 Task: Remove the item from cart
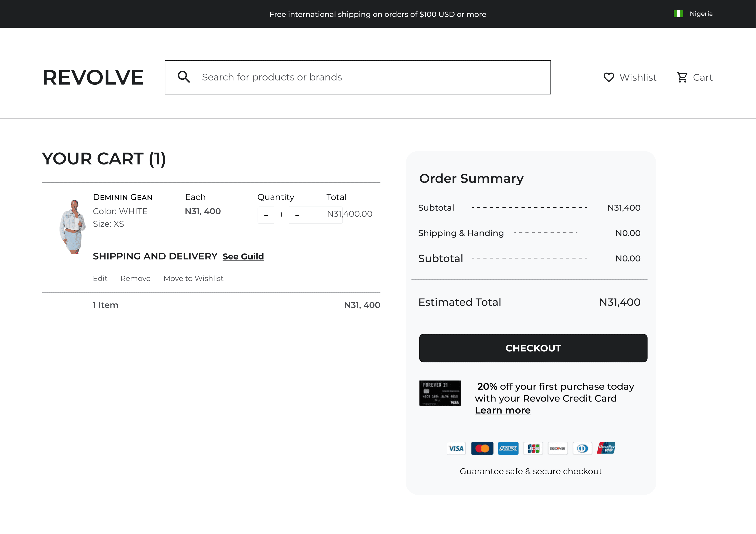[x=135, y=279]
